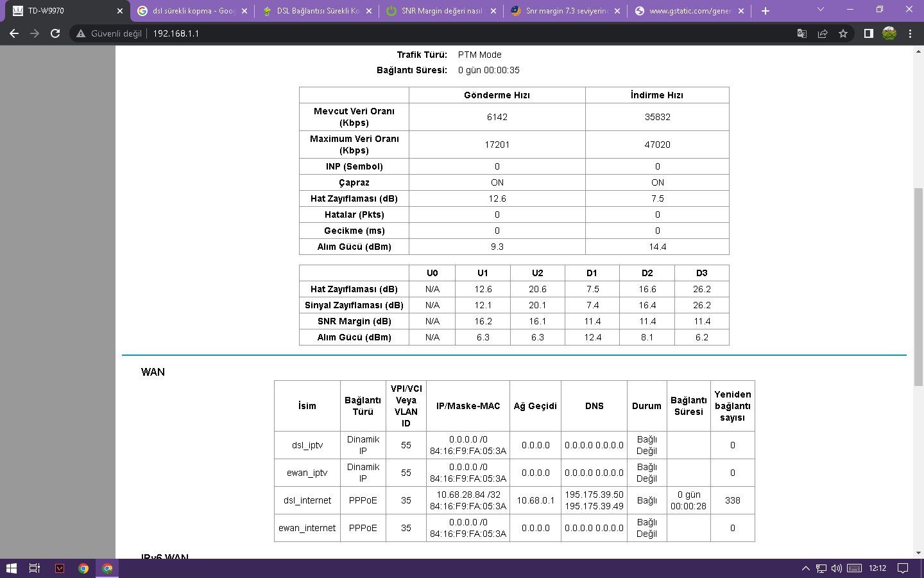Click the browser forward arrow

[35, 33]
